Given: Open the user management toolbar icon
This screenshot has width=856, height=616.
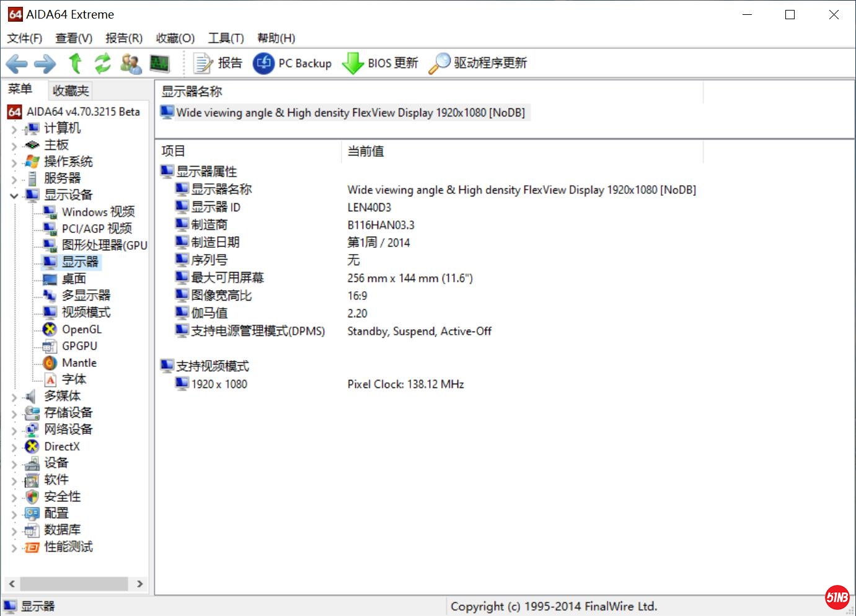Looking at the screenshot, I should pyautogui.click(x=131, y=63).
